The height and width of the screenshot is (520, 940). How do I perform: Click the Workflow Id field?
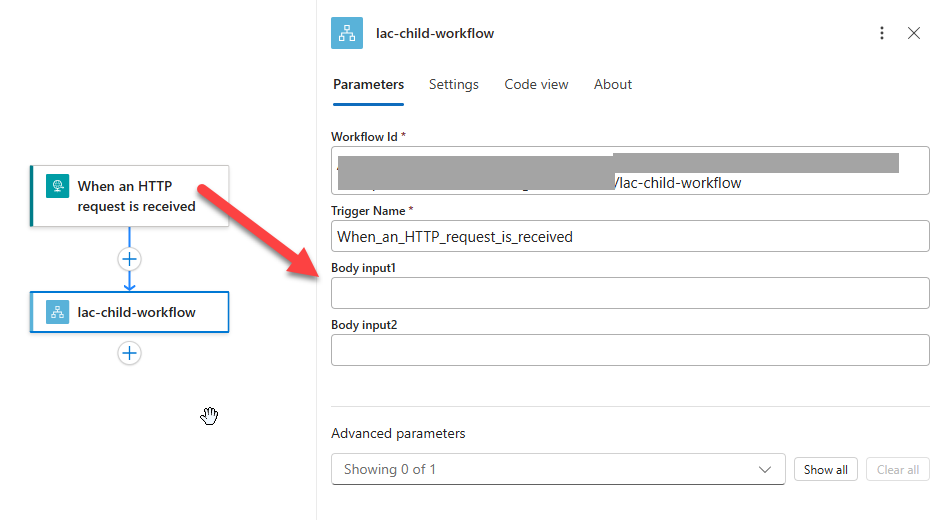tap(630, 171)
